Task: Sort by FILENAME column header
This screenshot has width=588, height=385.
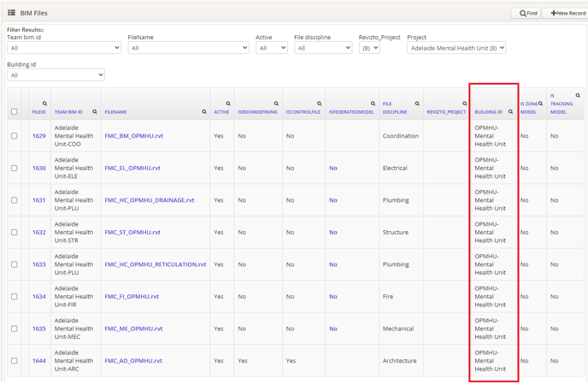Action: 115,112
